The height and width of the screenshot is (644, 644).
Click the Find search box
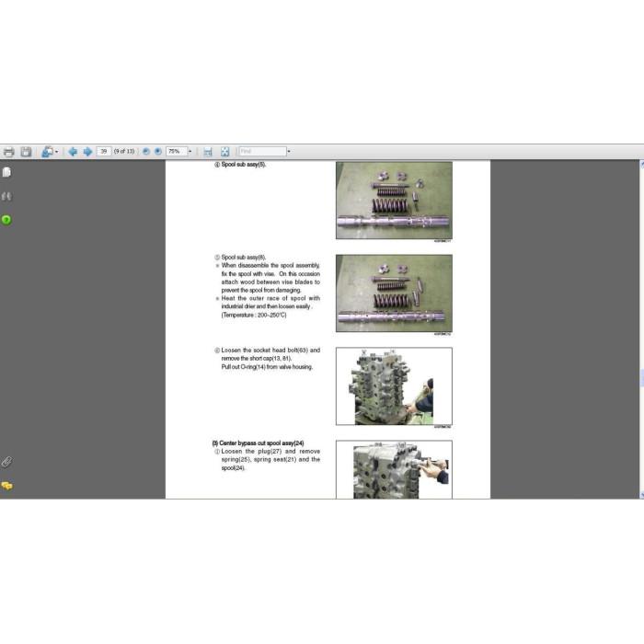262,152
